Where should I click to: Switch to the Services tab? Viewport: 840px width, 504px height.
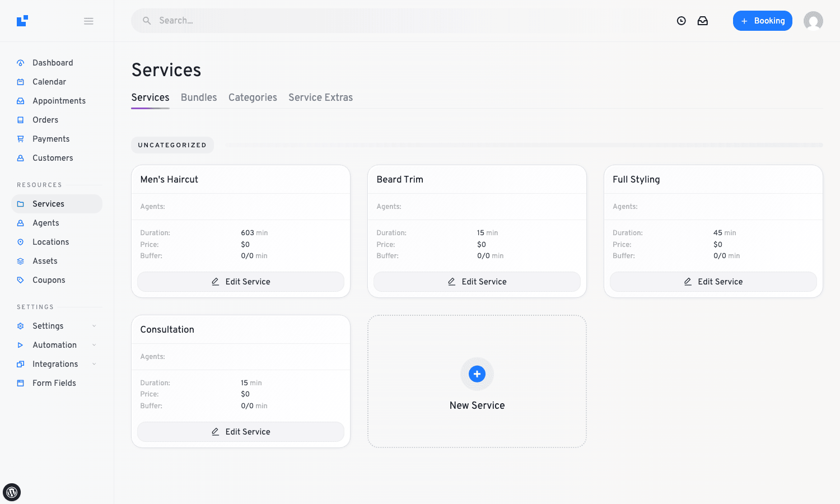[x=150, y=97]
